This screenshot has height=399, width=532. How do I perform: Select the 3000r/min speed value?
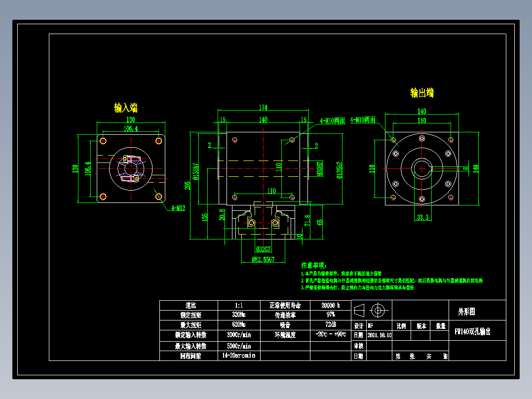239,335
